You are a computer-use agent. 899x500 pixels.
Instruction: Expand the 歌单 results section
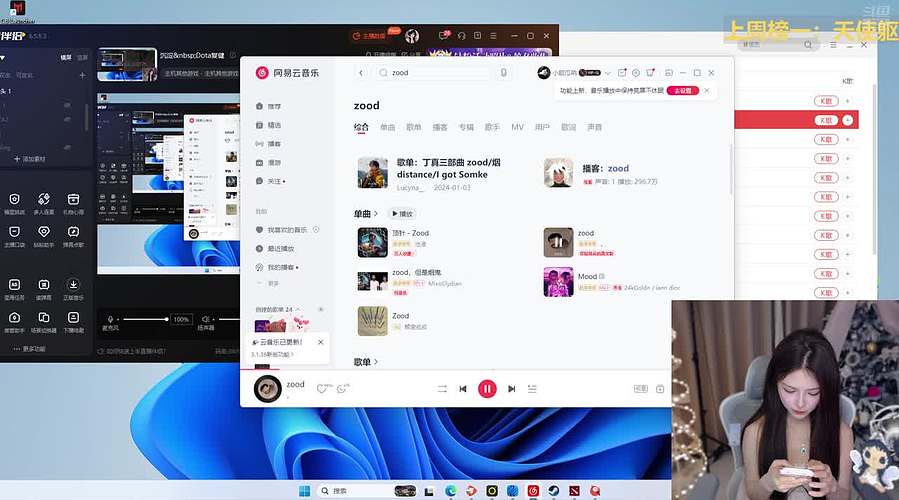[366, 362]
